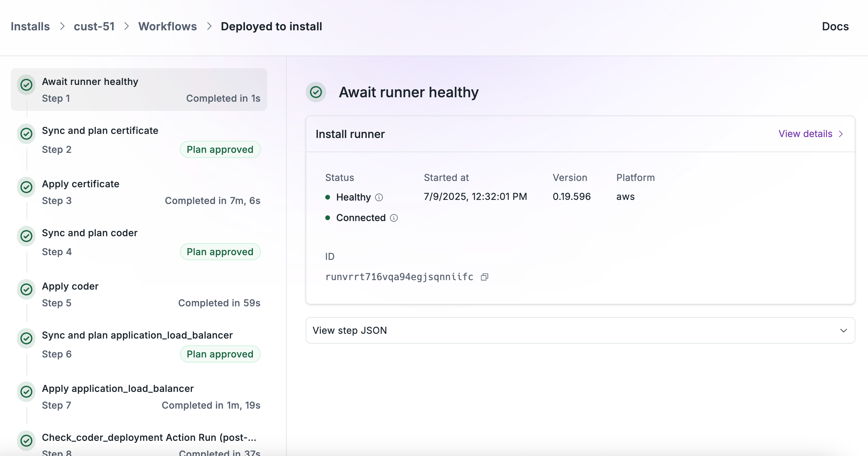Image resolution: width=868 pixels, height=456 pixels.
Task: Click the breadcrumb arrow after Workflows
Action: point(209,26)
